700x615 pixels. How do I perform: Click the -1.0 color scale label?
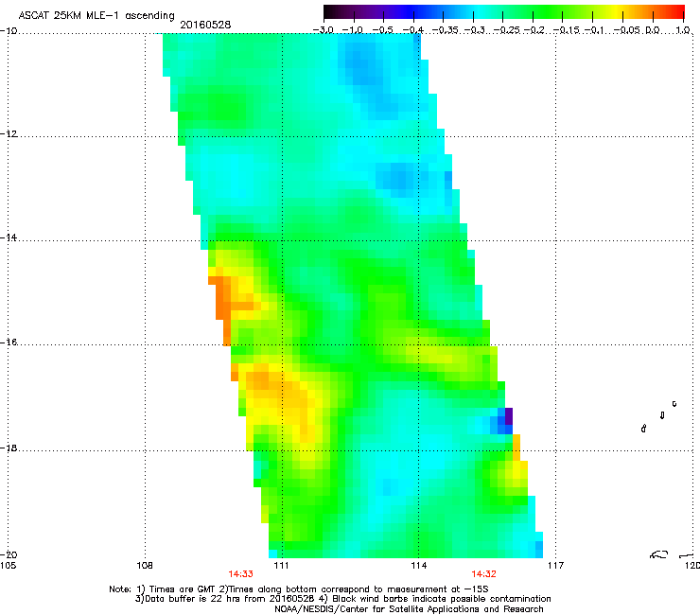353,30
